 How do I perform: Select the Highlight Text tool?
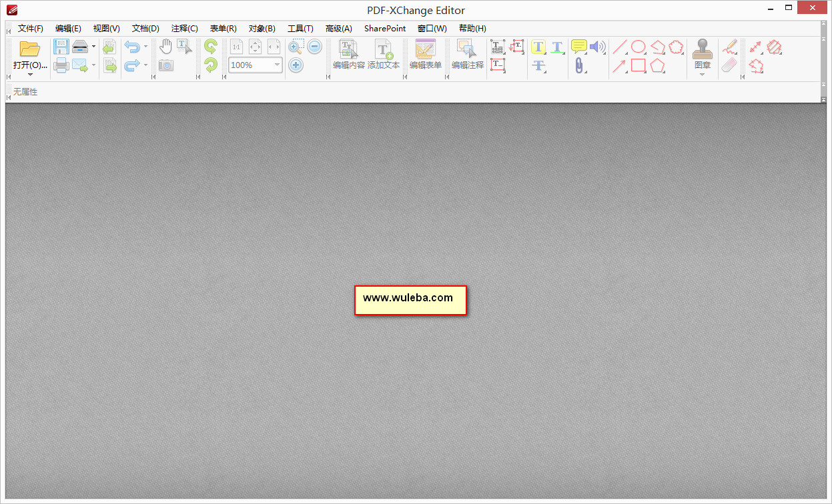click(538, 47)
